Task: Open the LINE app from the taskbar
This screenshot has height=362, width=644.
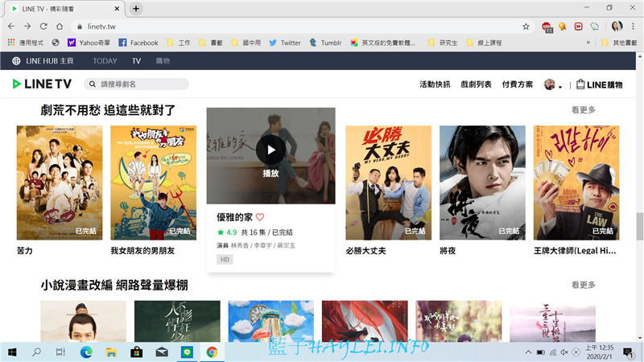Action: tap(187, 352)
